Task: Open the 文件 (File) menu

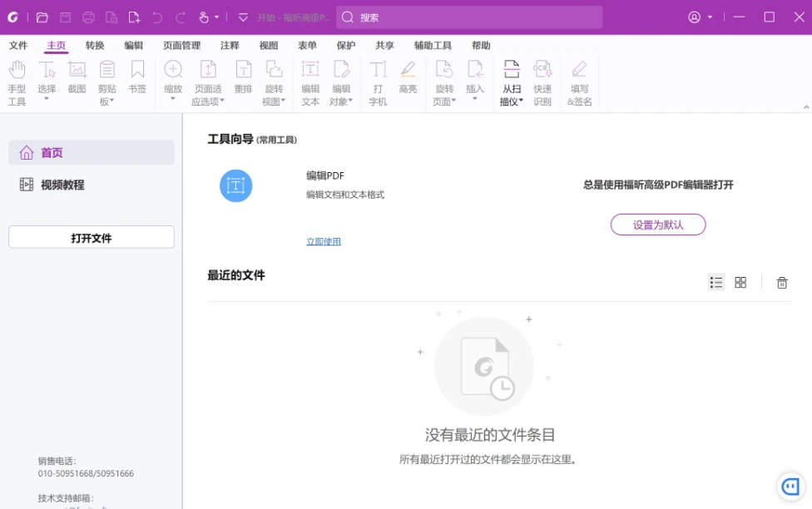Action: pos(18,46)
